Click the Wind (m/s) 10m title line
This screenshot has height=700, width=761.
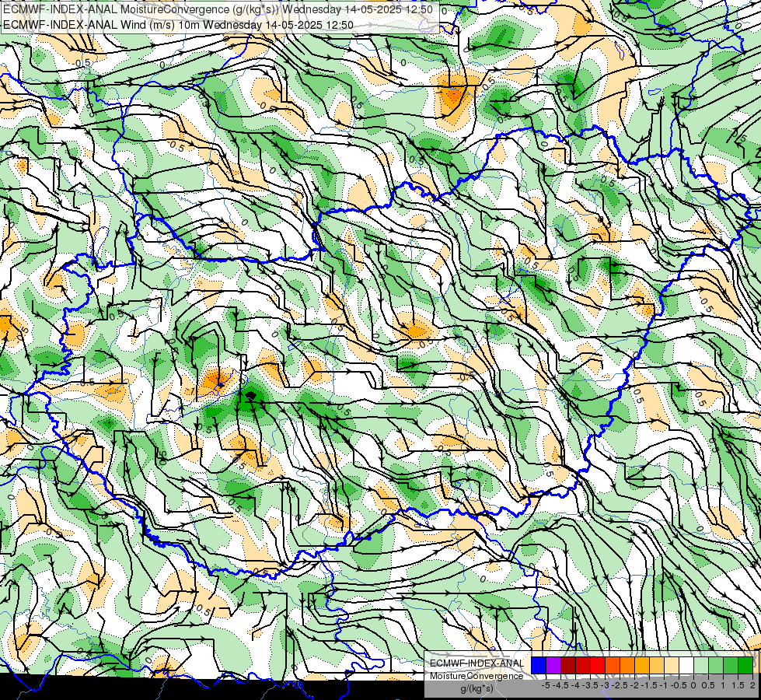pyautogui.click(x=178, y=25)
